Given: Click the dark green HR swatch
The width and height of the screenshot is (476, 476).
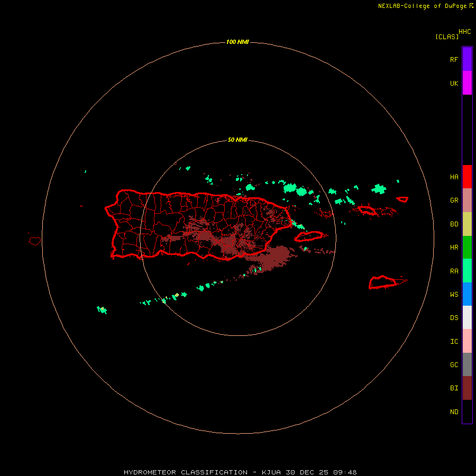Looking at the screenshot, I should (x=467, y=248).
